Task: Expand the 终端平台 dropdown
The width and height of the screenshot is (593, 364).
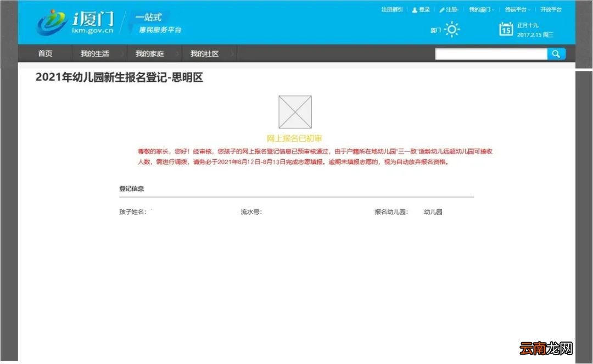Action: (x=517, y=9)
